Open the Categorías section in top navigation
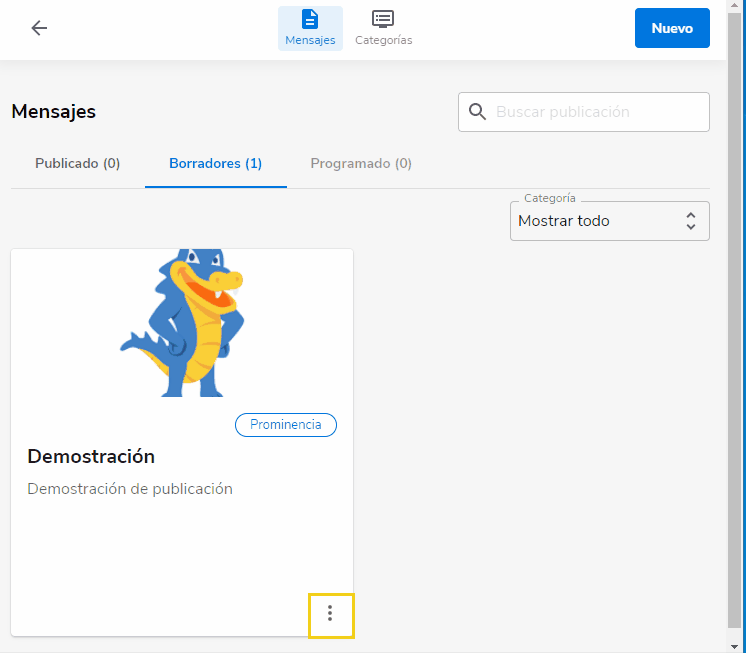Viewport: 746px width, 653px height. 383,29
